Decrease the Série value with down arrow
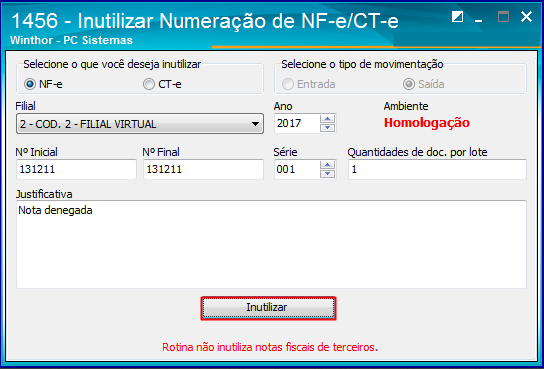 click(x=328, y=174)
